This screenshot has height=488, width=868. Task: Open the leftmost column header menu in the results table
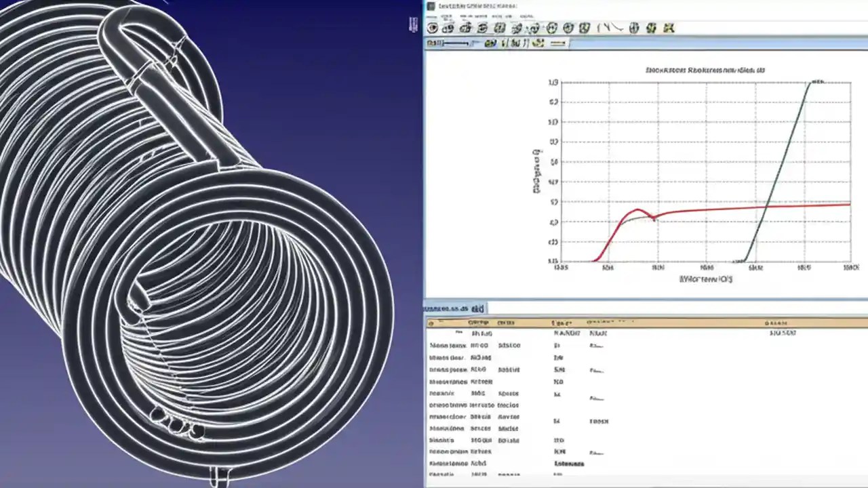431,323
